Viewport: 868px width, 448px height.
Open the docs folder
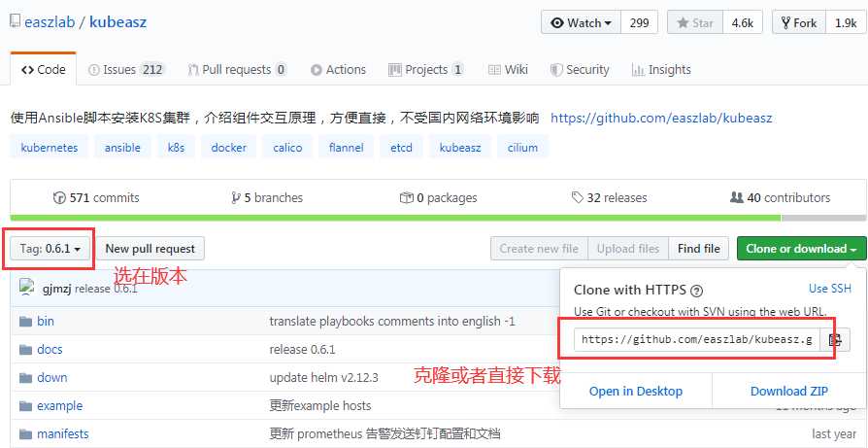click(50, 350)
